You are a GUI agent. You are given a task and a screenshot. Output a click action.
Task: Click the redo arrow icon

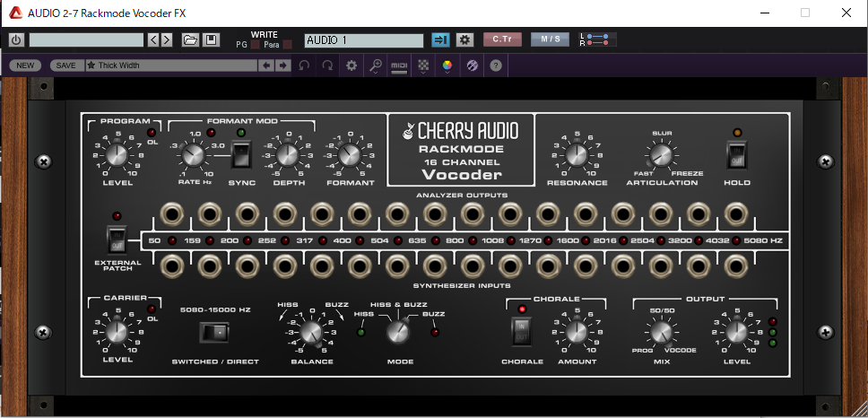click(327, 65)
